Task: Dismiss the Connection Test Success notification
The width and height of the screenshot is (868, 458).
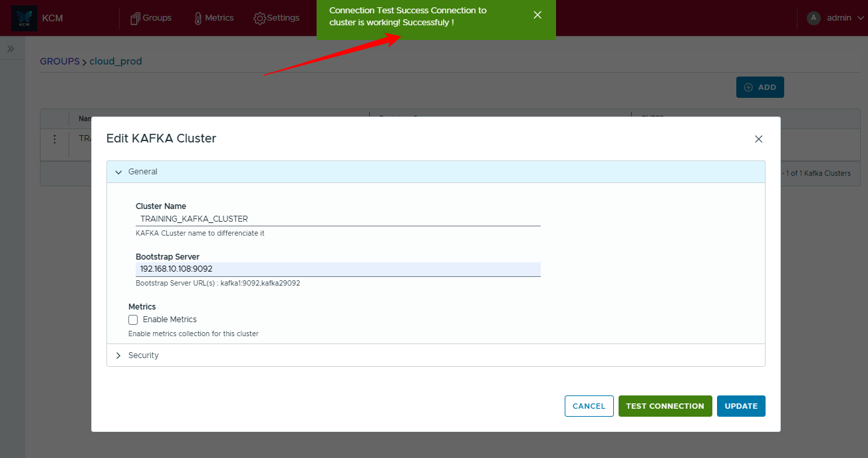Action: [x=537, y=15]
